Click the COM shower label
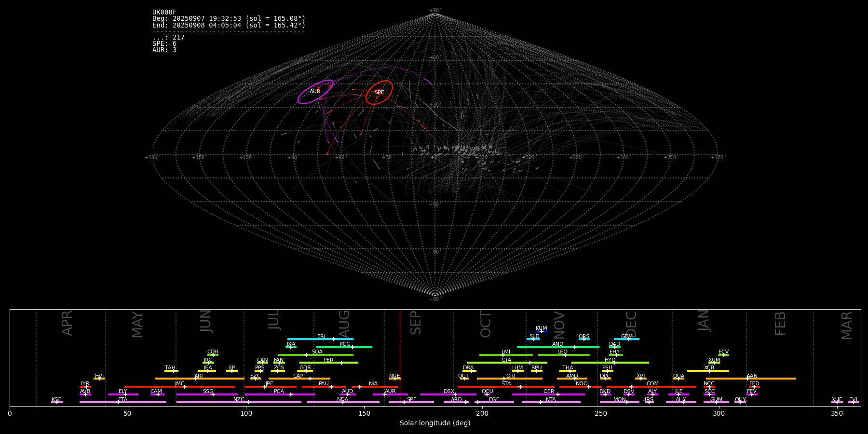The height and width of the screenshot is (434, 868). tap(653, 384)
